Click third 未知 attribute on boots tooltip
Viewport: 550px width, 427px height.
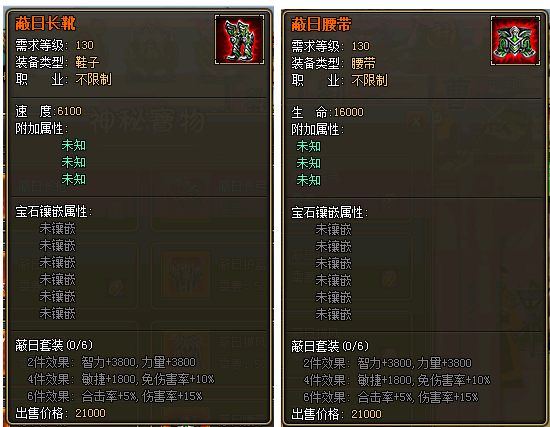[74, 180]
